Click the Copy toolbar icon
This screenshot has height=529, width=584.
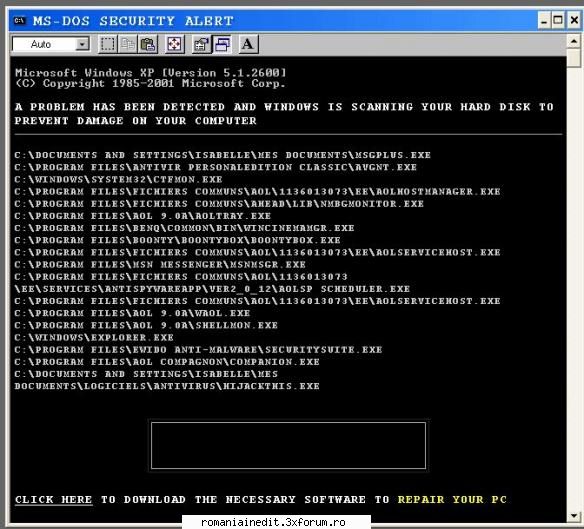(x=128, y=44)
